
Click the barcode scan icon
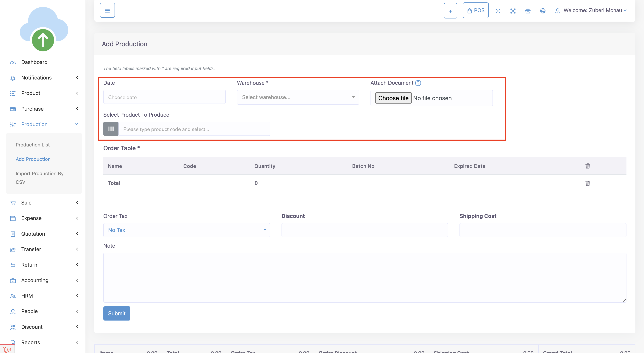[111, 129]
